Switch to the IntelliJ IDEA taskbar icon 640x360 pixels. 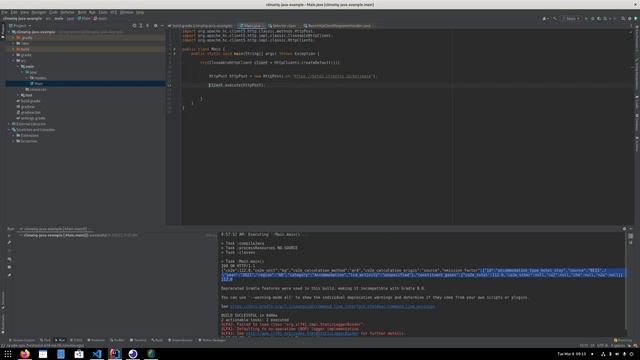[x=115, y=354]
